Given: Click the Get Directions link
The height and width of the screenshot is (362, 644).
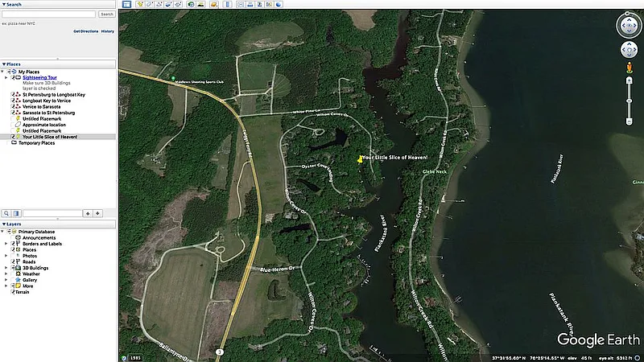Looking at the screenshot, I should 85,31.
